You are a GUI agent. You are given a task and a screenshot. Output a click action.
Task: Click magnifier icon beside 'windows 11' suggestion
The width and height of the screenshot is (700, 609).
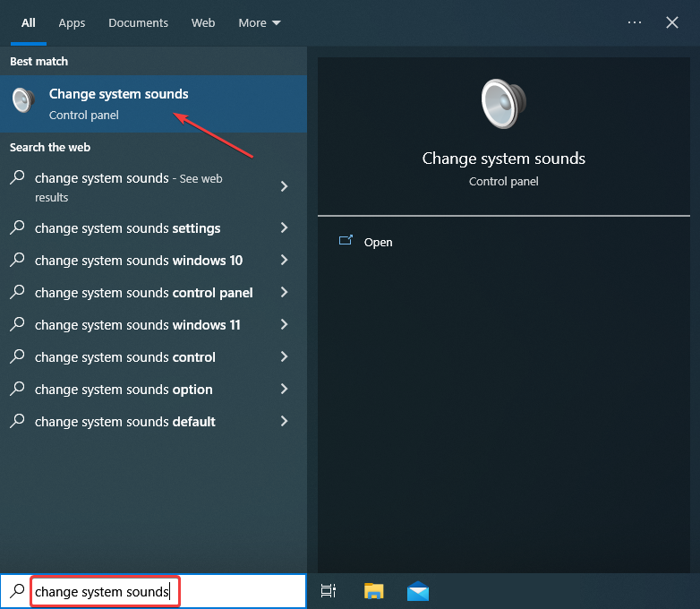tap(17, 323)
